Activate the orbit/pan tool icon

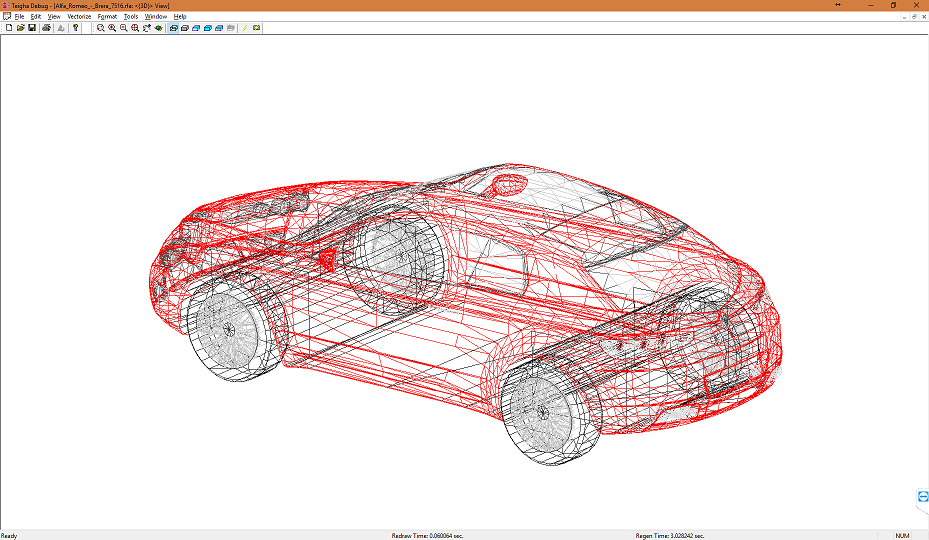tap(147, 28)
